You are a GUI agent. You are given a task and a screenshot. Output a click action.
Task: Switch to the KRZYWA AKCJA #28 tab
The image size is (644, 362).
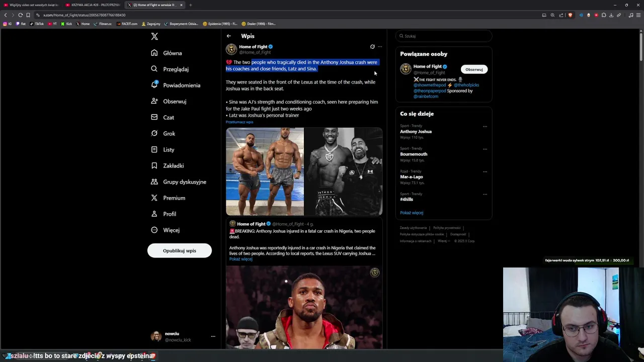[x=93, y=5]
